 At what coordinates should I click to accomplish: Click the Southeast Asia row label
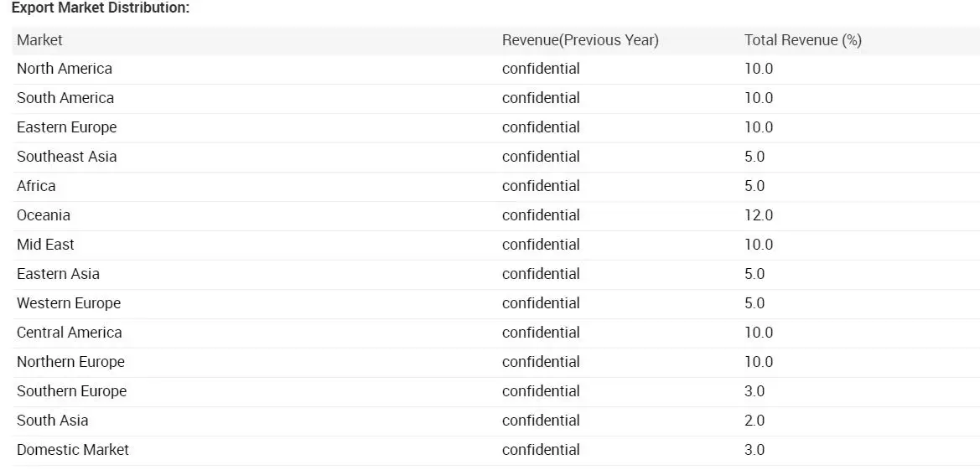click(67, 157)
